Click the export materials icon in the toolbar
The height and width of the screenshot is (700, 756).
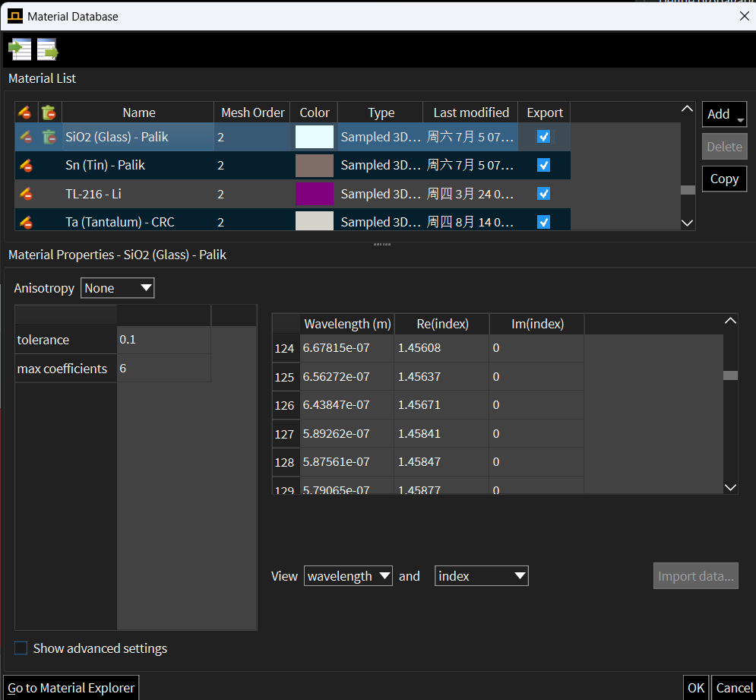47,49
